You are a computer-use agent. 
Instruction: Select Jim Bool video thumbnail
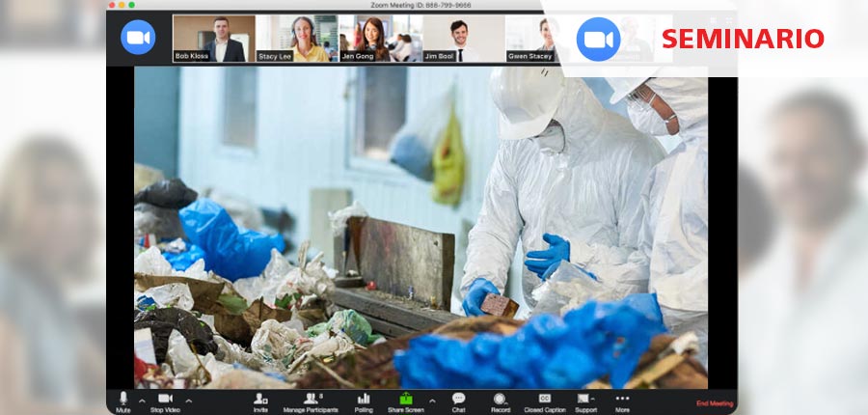(463, 39)
